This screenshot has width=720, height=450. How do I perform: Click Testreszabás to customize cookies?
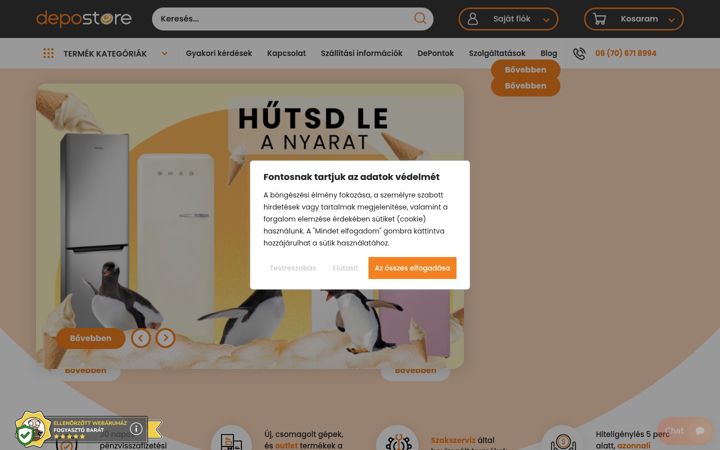tap(293, 268)
